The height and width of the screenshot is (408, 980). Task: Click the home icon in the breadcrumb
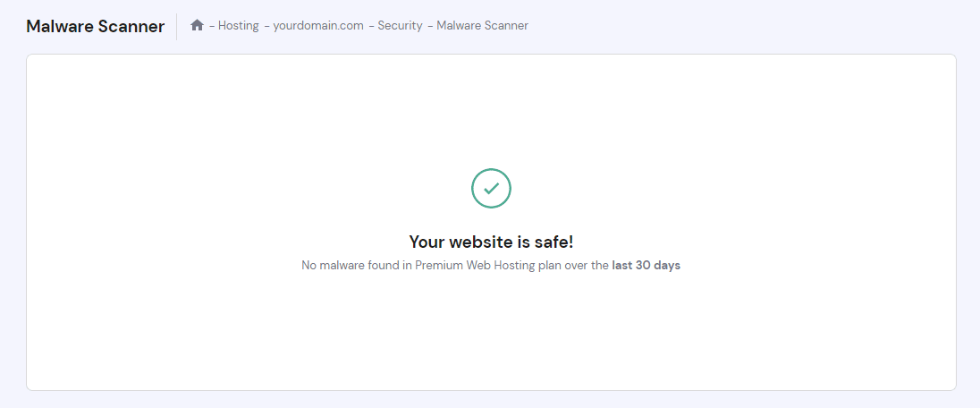tap(197, 26)
